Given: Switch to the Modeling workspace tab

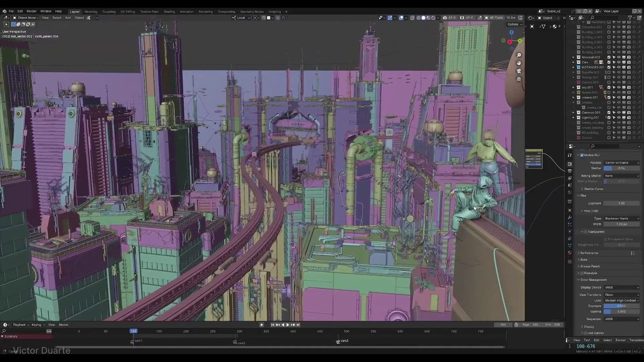Looking at the screenshot, I should pyautogui.click(x=91, y=11).
